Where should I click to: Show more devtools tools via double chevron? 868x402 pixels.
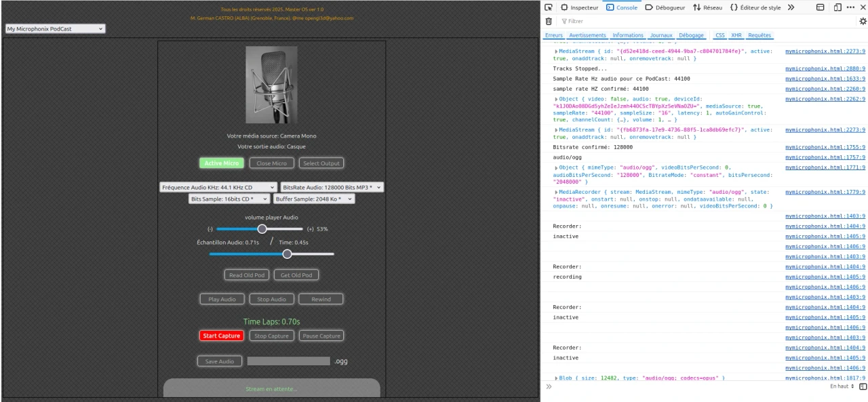point(791,7)
